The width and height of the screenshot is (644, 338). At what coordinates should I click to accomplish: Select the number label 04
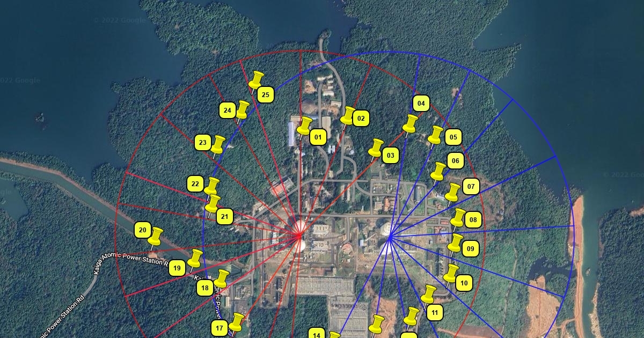coord(421,103)
